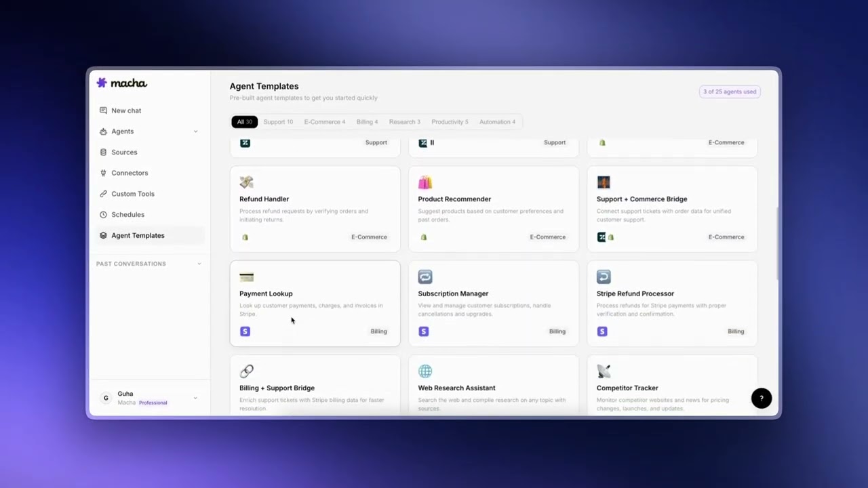The width and height of the screenshot is (868, 488).
Task: Open the Billing + Support Bridge title
Action: point(277,388)
